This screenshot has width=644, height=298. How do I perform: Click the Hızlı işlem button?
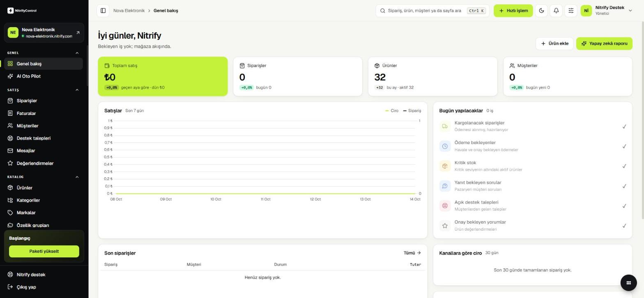coord(513,11)
